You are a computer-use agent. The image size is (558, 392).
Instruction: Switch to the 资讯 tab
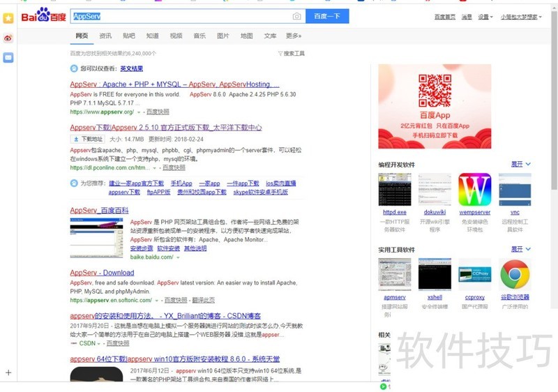[x=105, y=36]
